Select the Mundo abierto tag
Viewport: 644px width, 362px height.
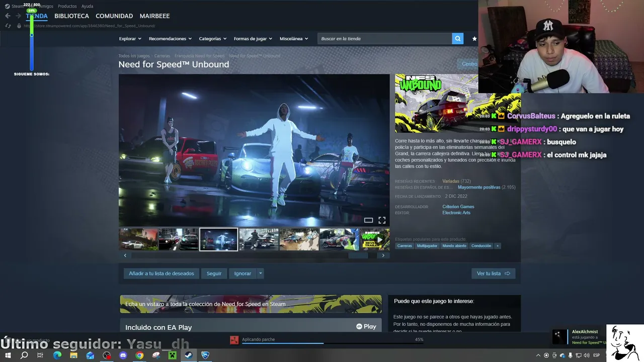454,246
